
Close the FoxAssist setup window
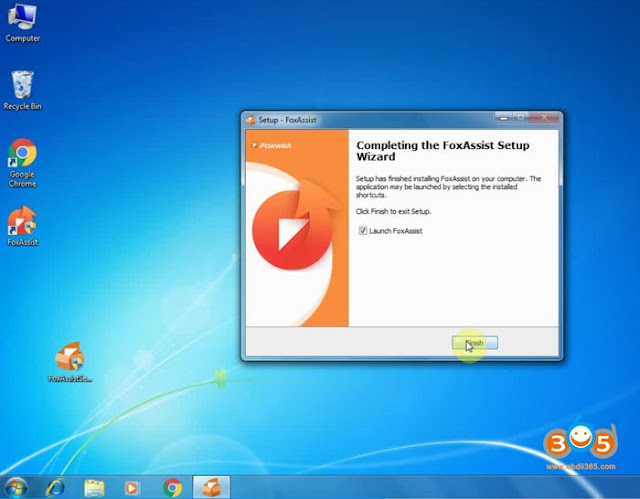click(x=544, y=118)
